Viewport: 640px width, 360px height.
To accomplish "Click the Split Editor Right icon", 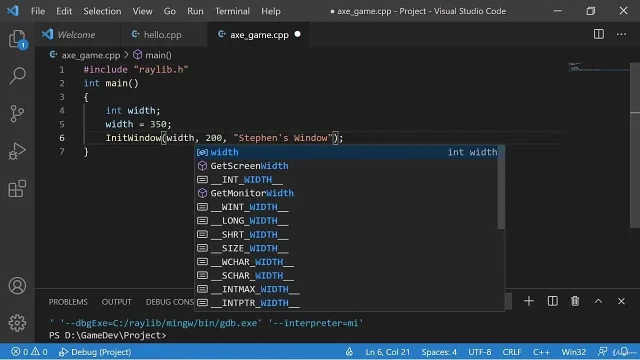I will 599,34.
